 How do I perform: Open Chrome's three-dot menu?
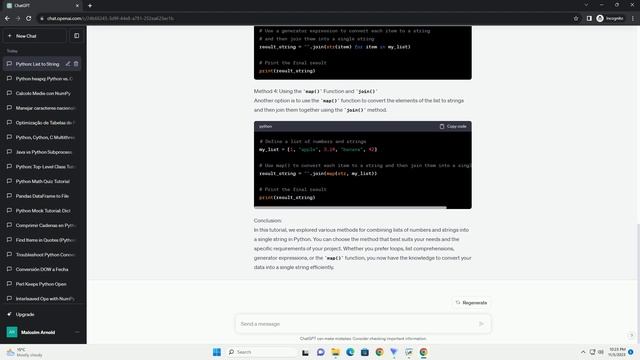633,18
